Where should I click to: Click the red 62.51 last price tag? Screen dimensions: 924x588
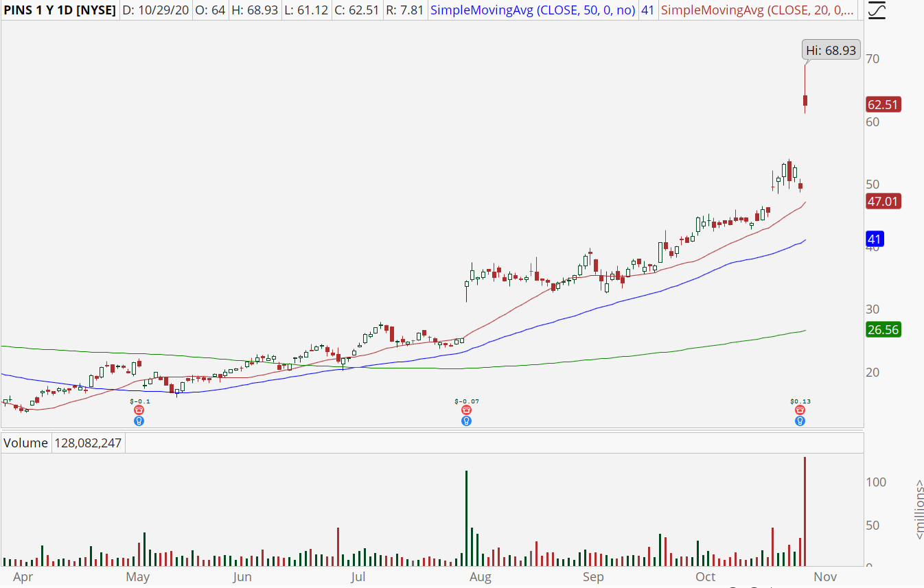[883, 105]
